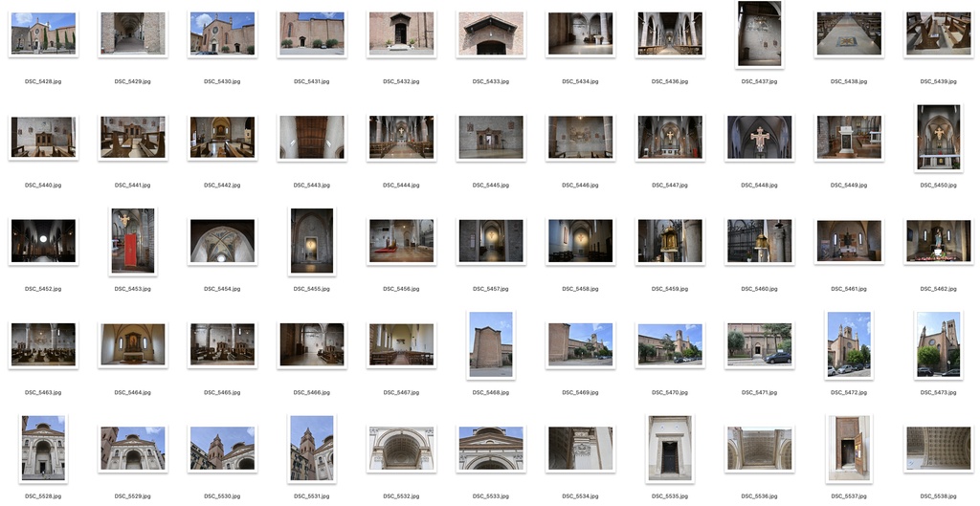Select the DSC_5453.jpg red banner thumbnail

[132, 241]
